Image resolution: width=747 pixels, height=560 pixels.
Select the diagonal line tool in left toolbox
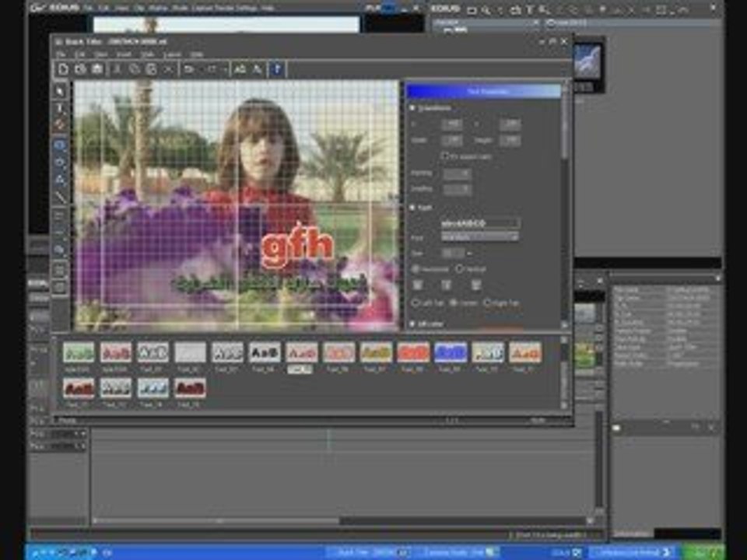coord(60,197)
